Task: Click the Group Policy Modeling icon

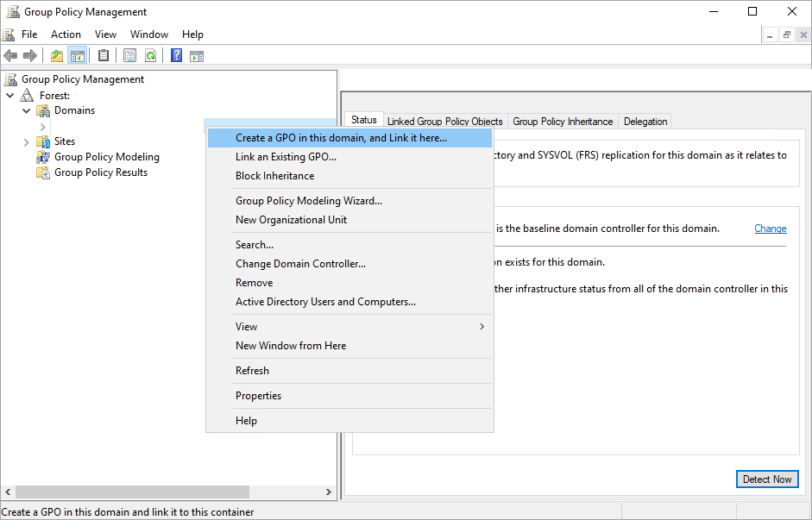Action: pos(43,157)
